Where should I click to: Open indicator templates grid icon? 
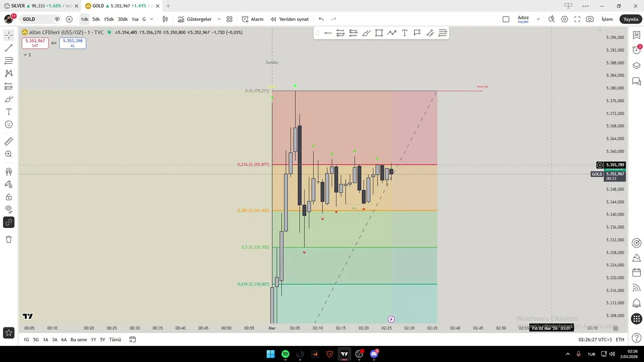click(x=229, y=19)
